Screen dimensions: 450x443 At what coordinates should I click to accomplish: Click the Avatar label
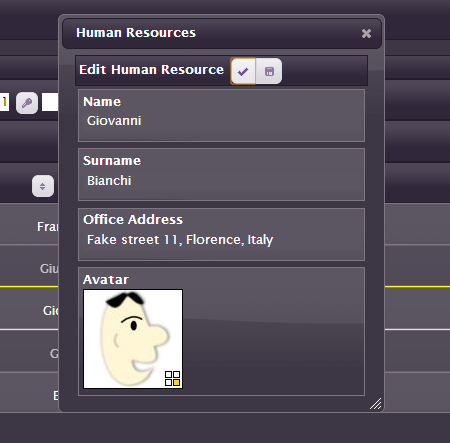click(x=106, y=280)
